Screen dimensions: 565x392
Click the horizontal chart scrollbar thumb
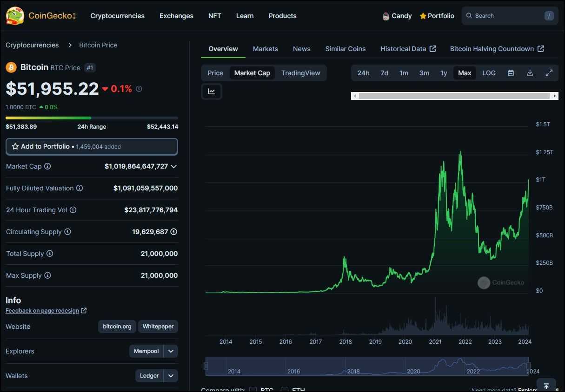(454, 96)
